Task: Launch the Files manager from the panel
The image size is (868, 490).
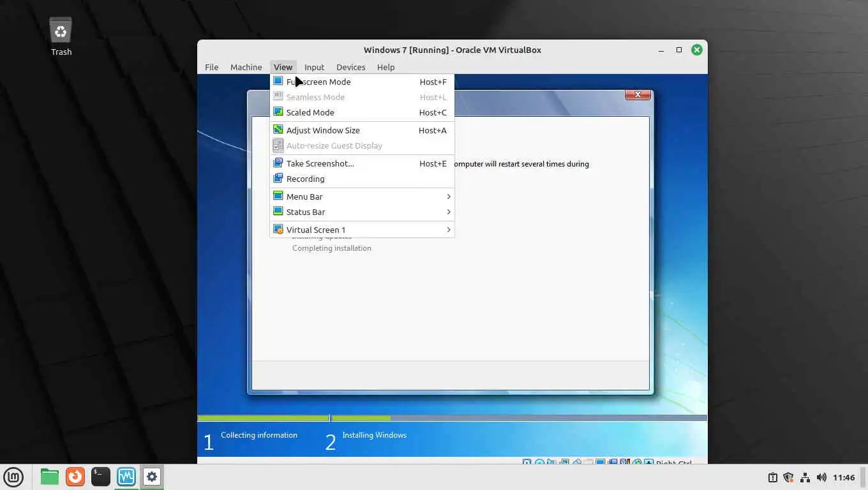Action: coord(50,477)
